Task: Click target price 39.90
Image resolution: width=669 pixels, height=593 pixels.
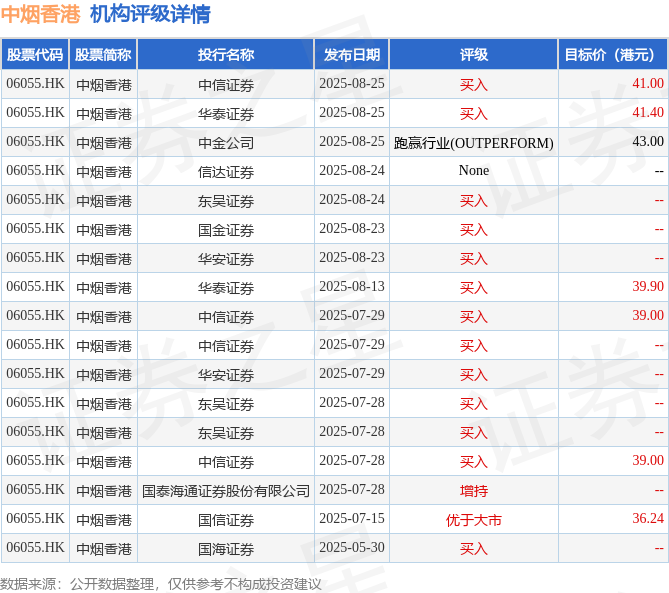Action: 648,286
